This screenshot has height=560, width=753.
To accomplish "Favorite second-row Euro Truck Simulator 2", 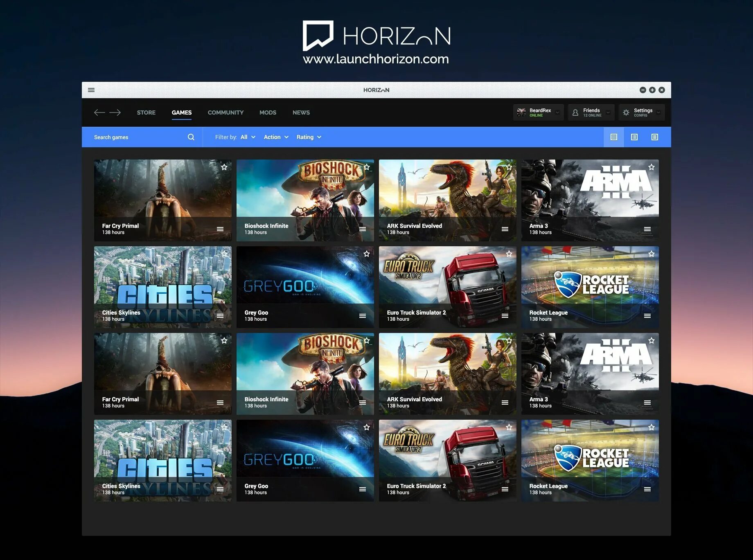I will point(509,254).
